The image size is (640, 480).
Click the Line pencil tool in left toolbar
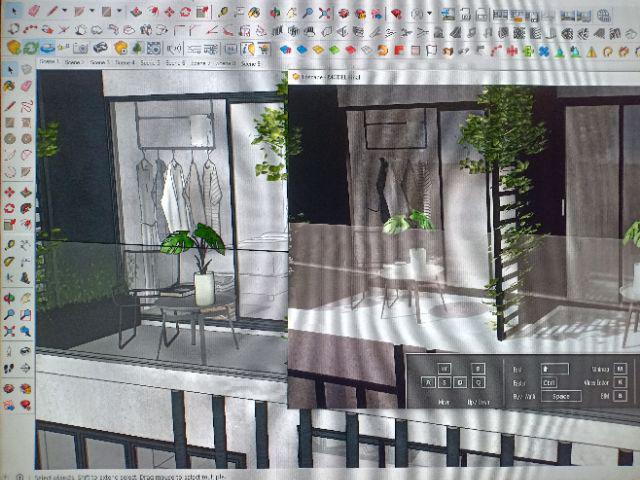tap(9, 105)
